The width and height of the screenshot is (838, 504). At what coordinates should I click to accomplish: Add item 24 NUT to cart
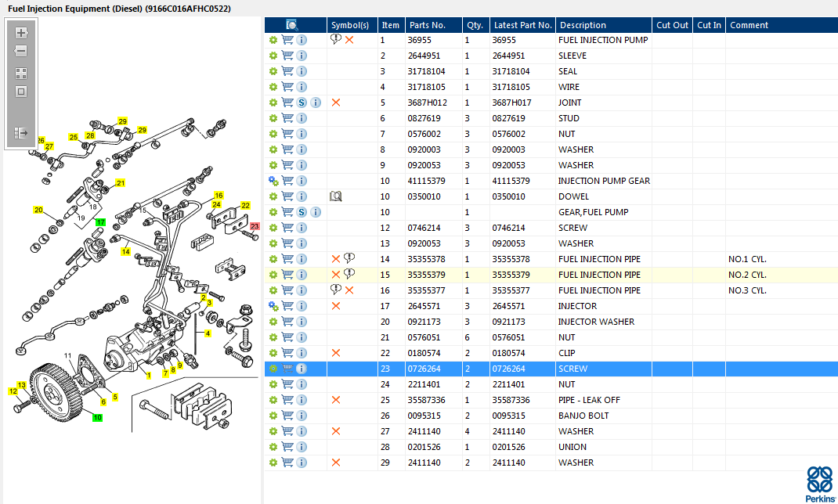tap(287, 384)
